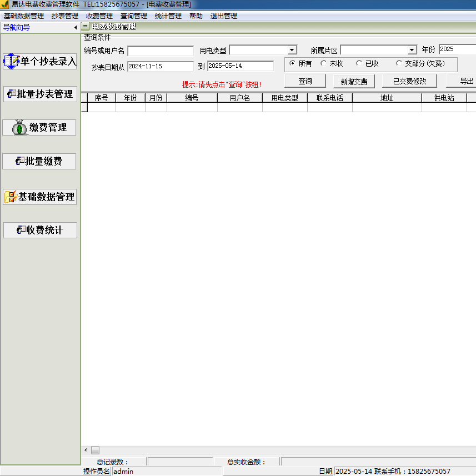476x476 pixels.
Task: Click the 年份 column header
Action: point(130,98)
